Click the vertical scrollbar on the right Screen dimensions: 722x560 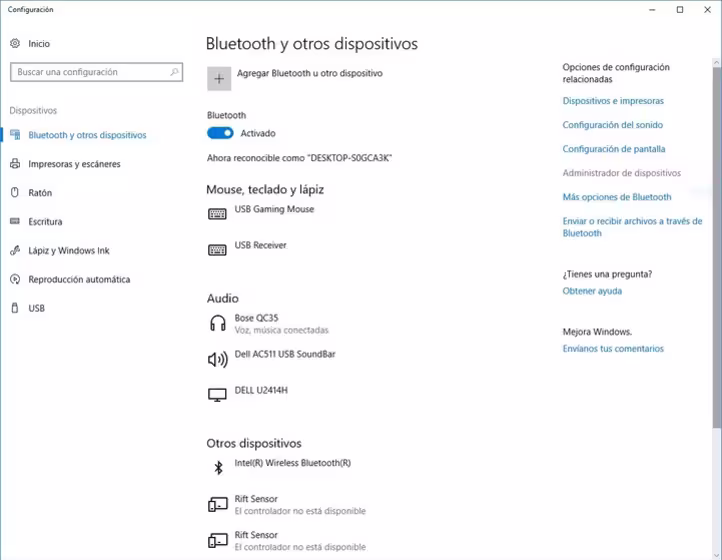(x=717, y=247)
